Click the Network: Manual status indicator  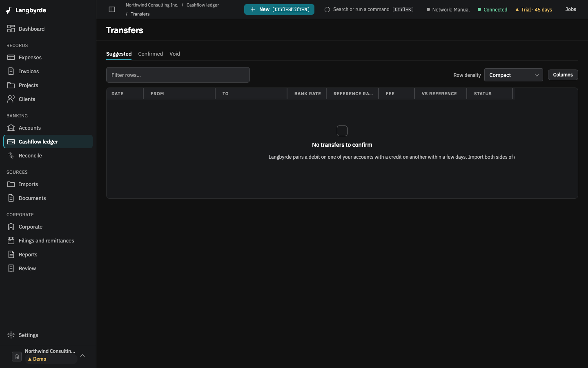(448, 9)
